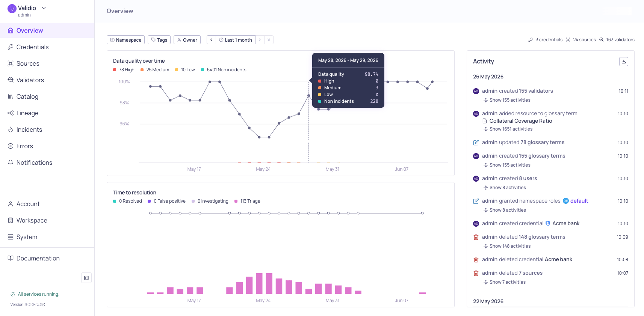Download the Activity log
The width and height of the screenshot is (644, 316).
coord(624,62)
